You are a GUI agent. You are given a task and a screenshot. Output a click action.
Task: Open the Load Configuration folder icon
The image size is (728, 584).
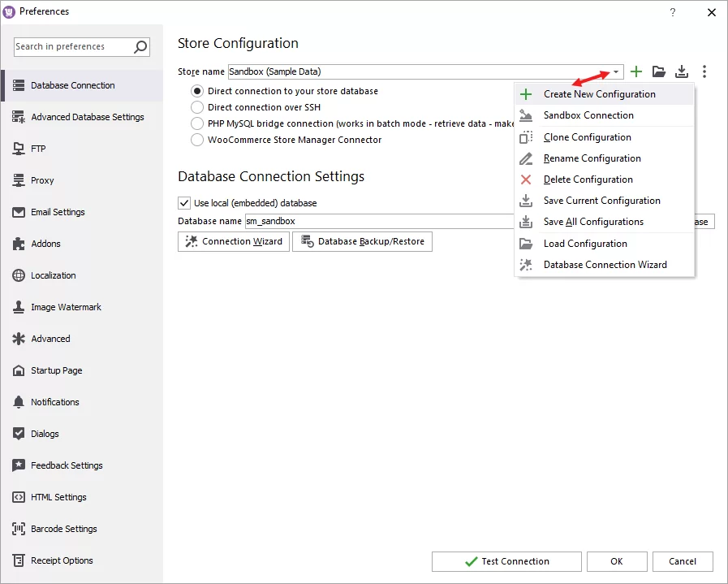(x=659, y=71)
